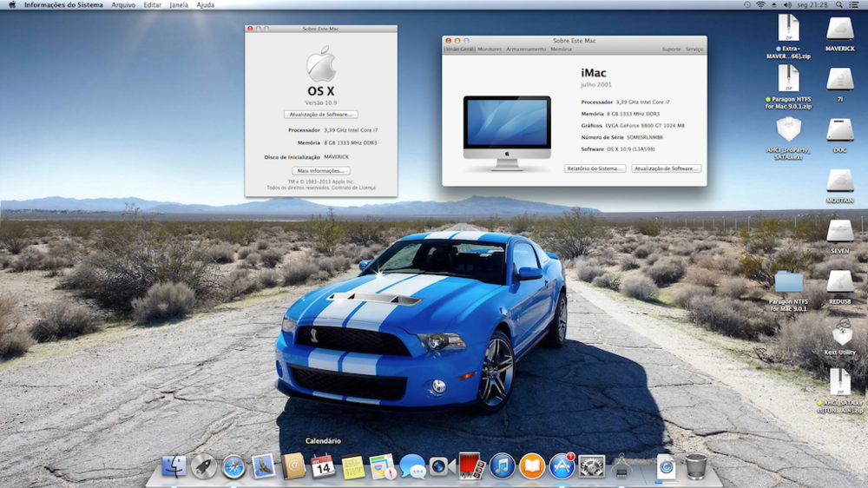Switch to the Armazenamento tab
This screenshot has height=488, width=868.
tap(526, 49)
